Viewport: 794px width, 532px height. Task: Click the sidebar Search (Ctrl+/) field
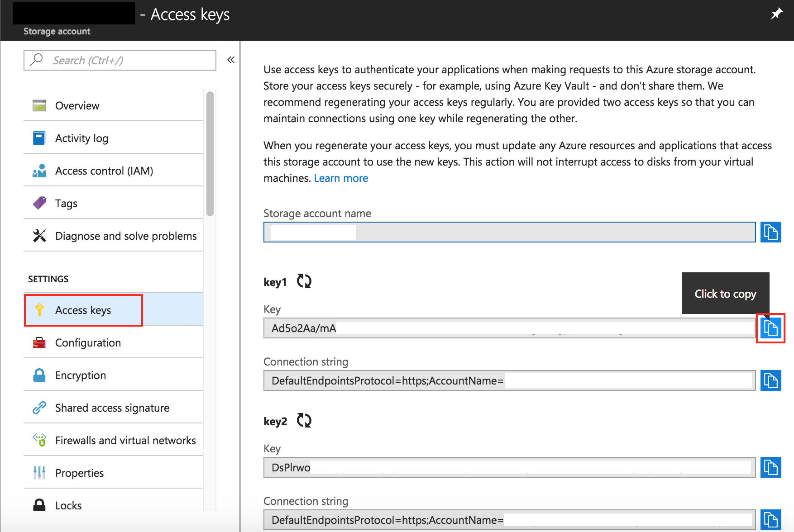click(x=120, y=60)
